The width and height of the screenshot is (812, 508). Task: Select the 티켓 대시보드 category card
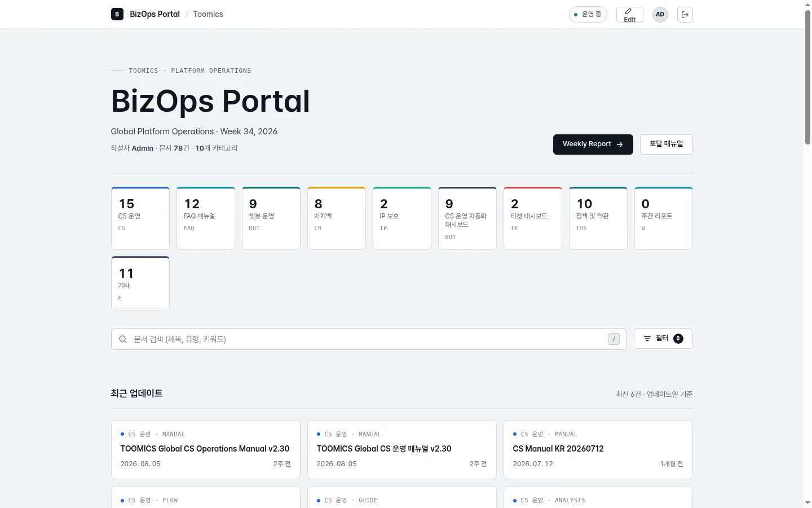tap(533, 218)
